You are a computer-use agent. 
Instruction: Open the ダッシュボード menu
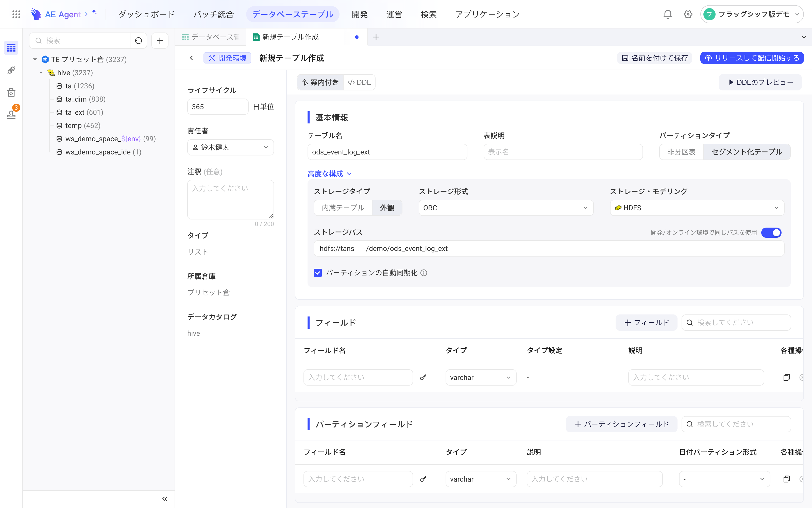coord(147,14)
